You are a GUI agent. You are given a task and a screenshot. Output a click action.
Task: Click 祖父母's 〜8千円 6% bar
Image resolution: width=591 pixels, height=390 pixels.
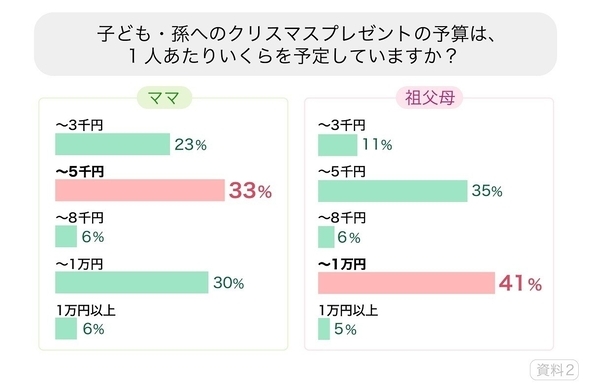(326, 237)
